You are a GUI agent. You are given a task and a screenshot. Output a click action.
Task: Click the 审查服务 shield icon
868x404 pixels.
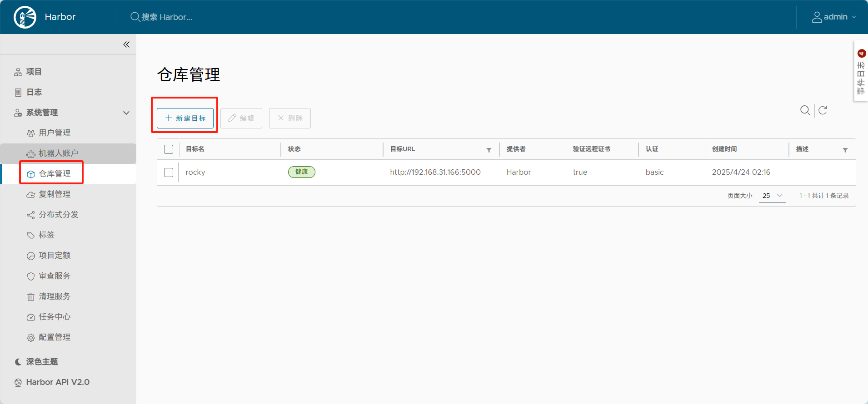point(31,276)
